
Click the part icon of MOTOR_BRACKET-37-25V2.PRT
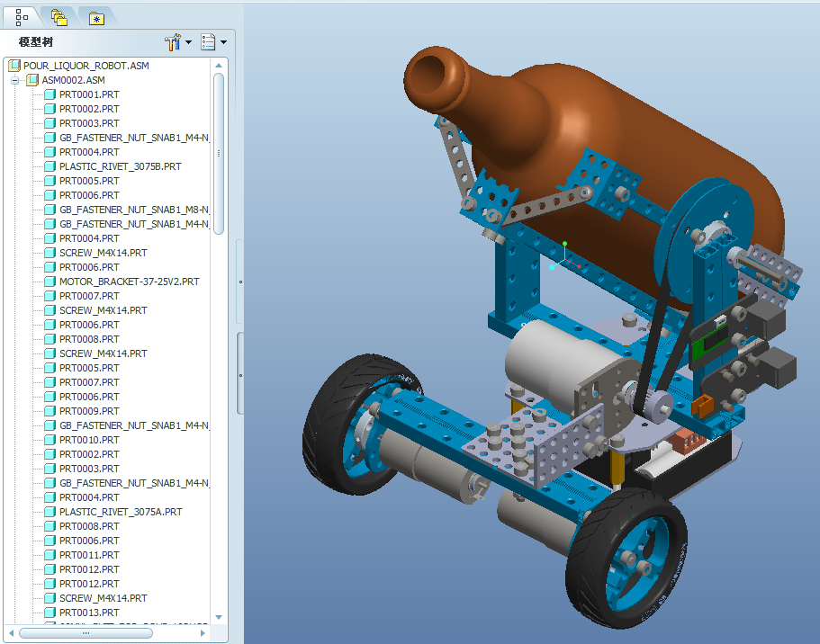coord(50,282)
